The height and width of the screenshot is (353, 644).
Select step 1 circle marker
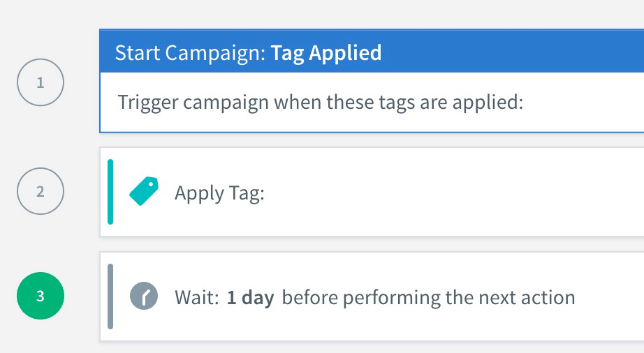[41, 82]
